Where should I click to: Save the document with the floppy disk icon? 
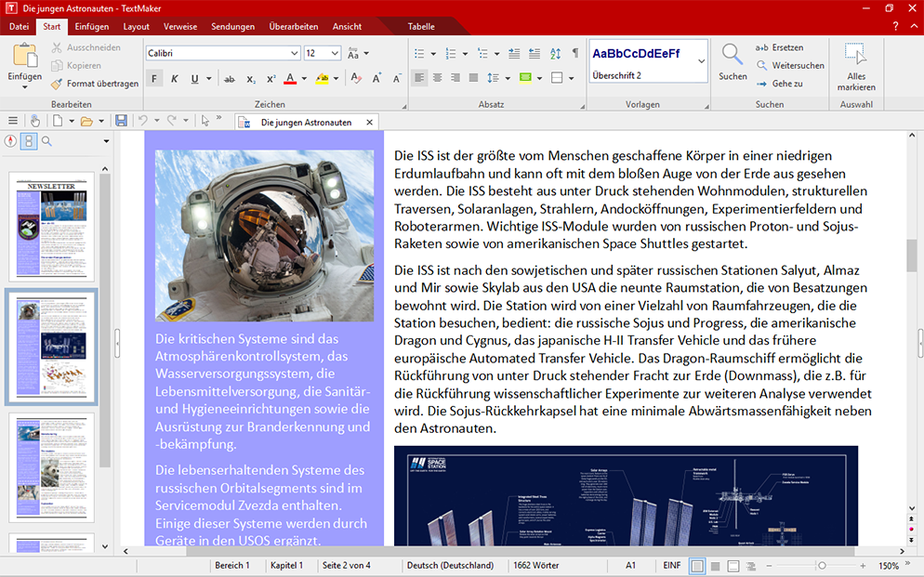tap(121, 121)
